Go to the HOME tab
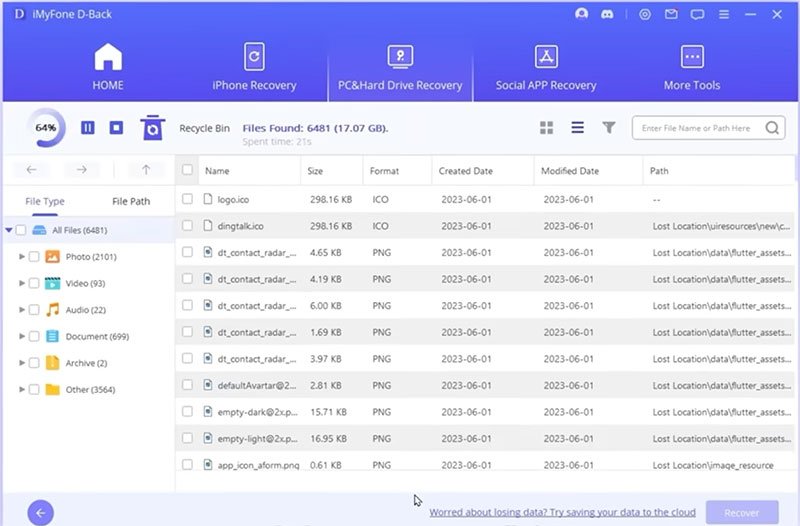 (108, 67)
